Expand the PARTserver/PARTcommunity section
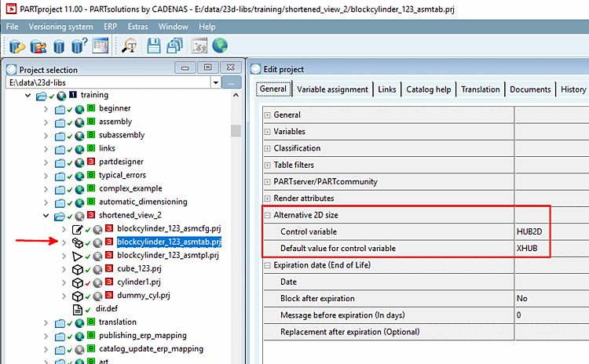Image resolution: width=589 pixels, height=364 pixels. click(x=267, y=182)
